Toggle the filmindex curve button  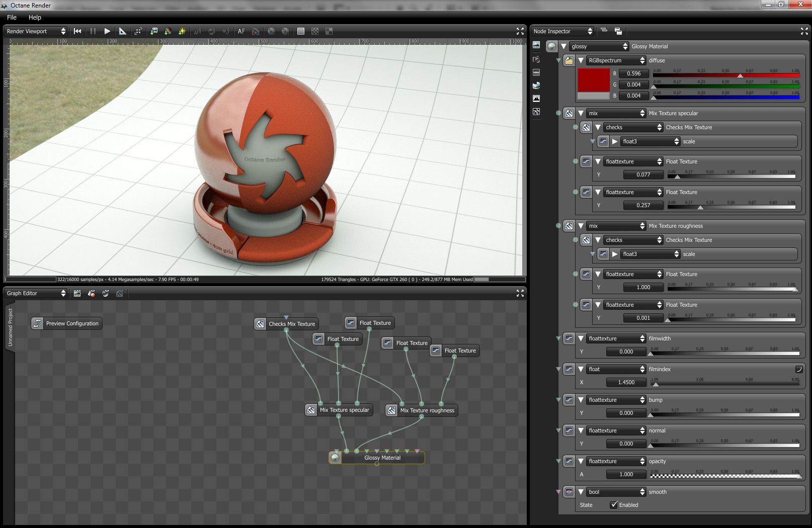[x=798, y=369]
